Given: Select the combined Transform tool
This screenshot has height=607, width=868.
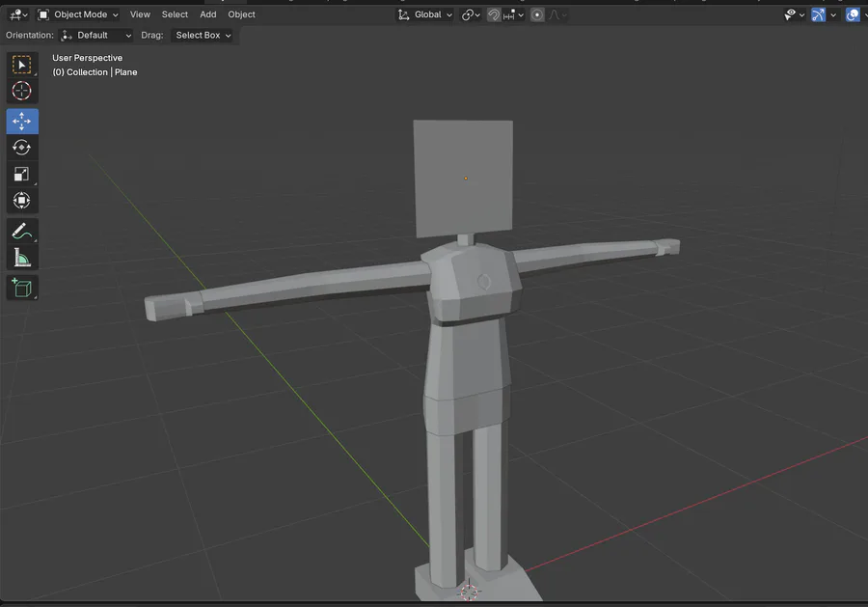Looking at the screenshot, I should coord(22,201).
